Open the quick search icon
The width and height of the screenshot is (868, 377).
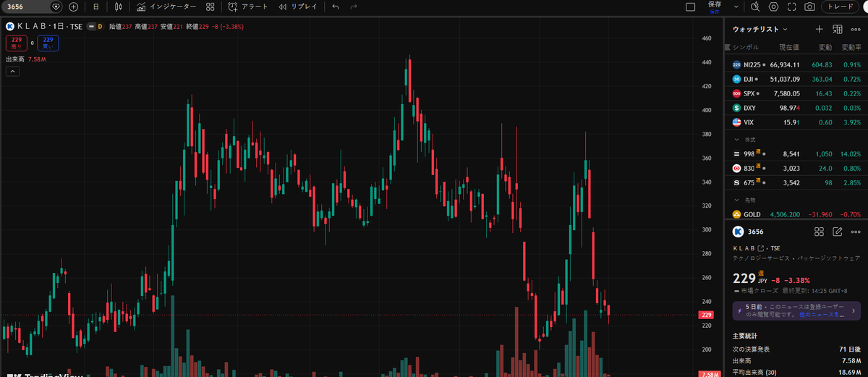pos(755,7)
